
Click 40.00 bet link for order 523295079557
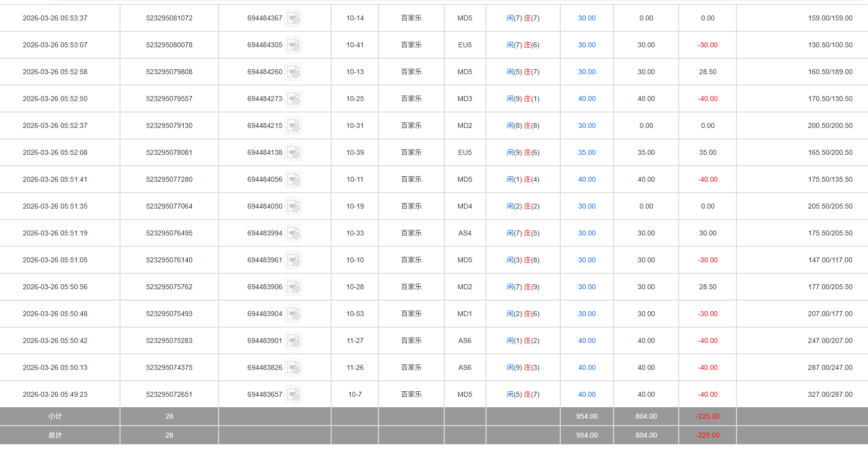(x=587, y=99)
